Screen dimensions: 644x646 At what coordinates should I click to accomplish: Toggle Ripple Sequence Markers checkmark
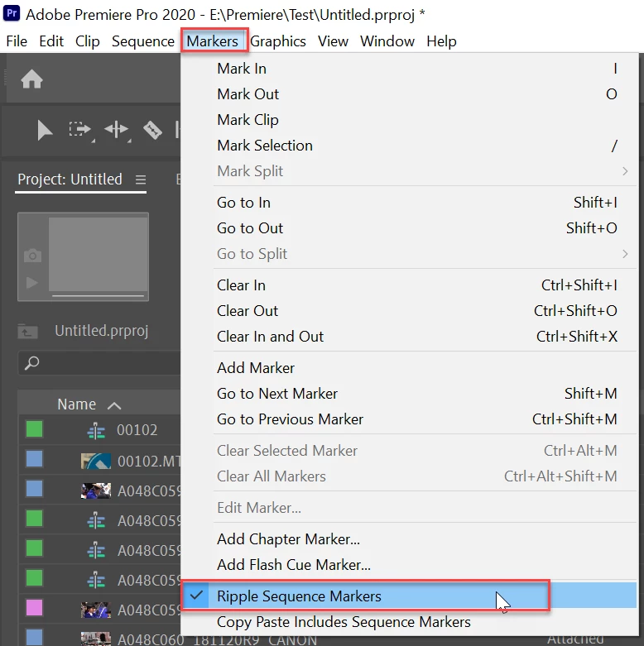point(197,595)
